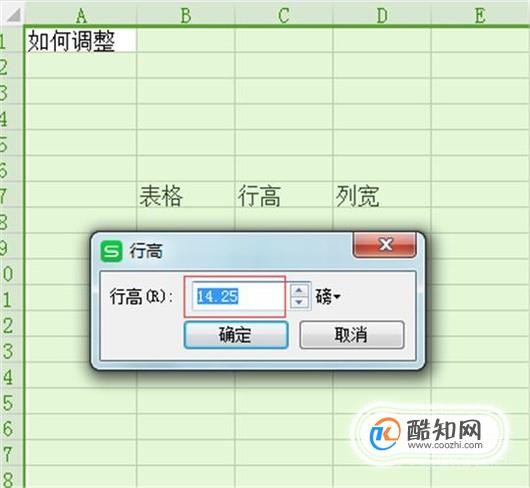Select column A header
Image resolution: width=530 pixels, height=488 pixels.
(x=81, y=15)
